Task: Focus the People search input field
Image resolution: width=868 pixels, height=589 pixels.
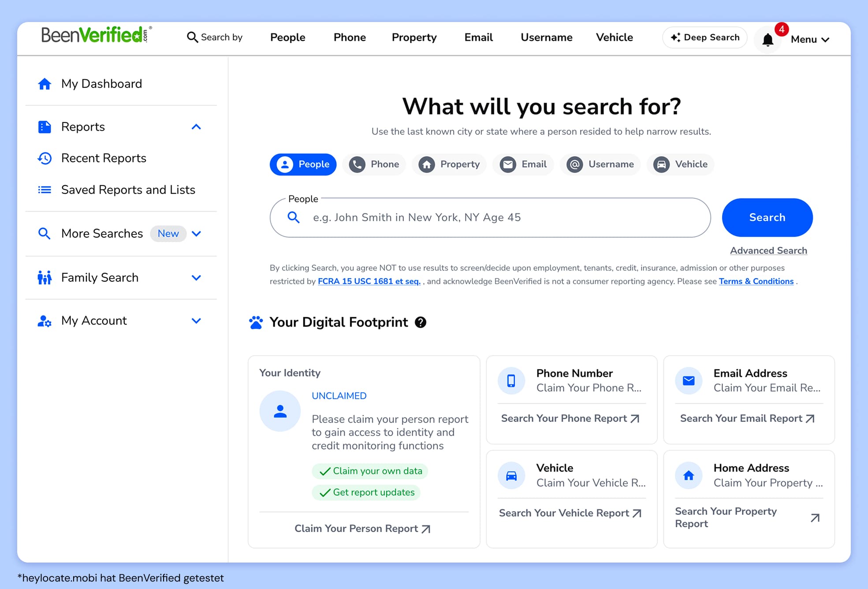Action: pos(490,217)
